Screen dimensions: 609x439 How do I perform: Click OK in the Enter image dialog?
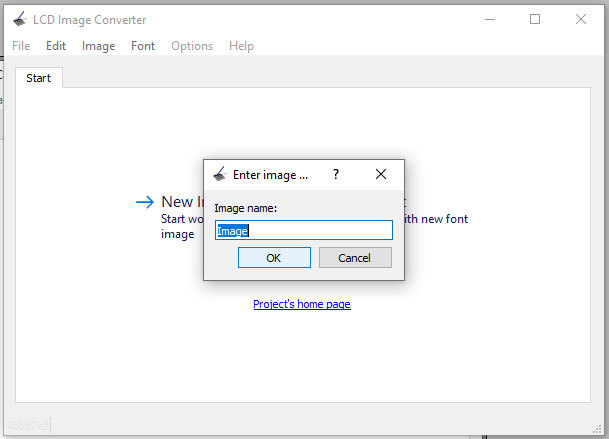(x=274, y=258)
